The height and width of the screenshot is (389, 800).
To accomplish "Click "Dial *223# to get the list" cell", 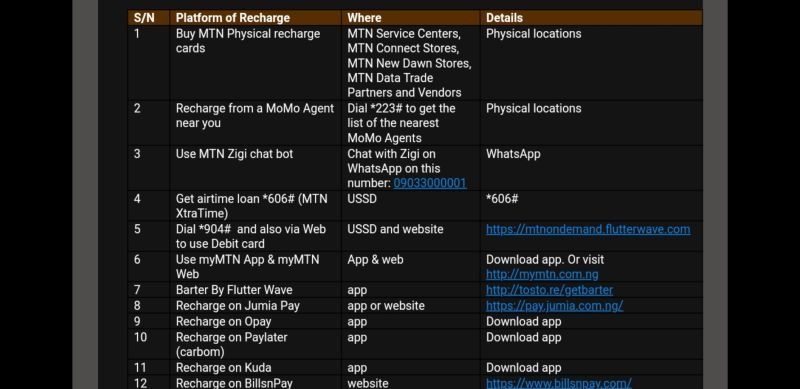I will (411, 123).
